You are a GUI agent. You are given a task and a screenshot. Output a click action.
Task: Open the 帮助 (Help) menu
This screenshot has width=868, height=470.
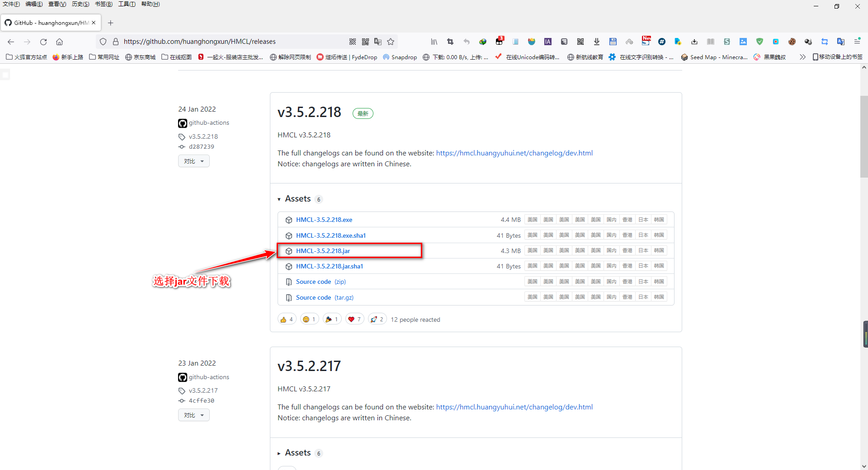click(x=151, y=4)
